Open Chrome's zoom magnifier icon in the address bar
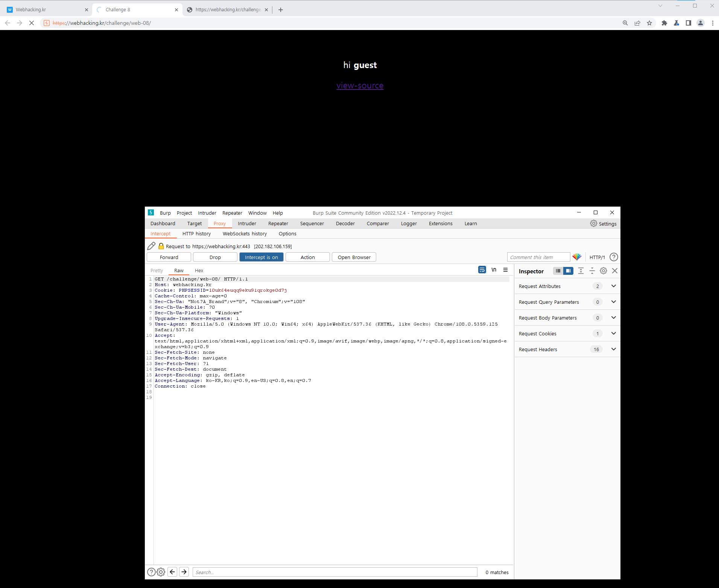719x588 pixels. (625, 23)
